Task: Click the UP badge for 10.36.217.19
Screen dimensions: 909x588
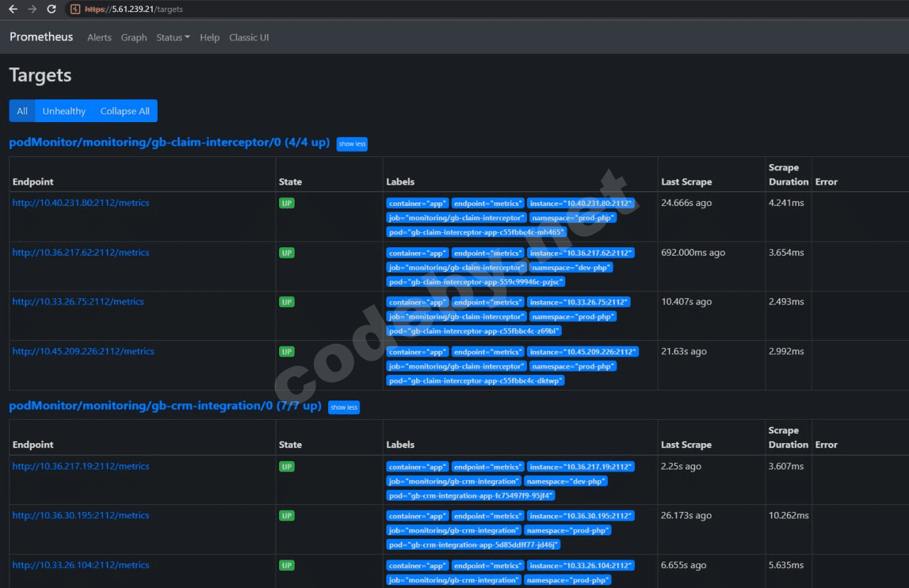Action: [x=287, y=467]
